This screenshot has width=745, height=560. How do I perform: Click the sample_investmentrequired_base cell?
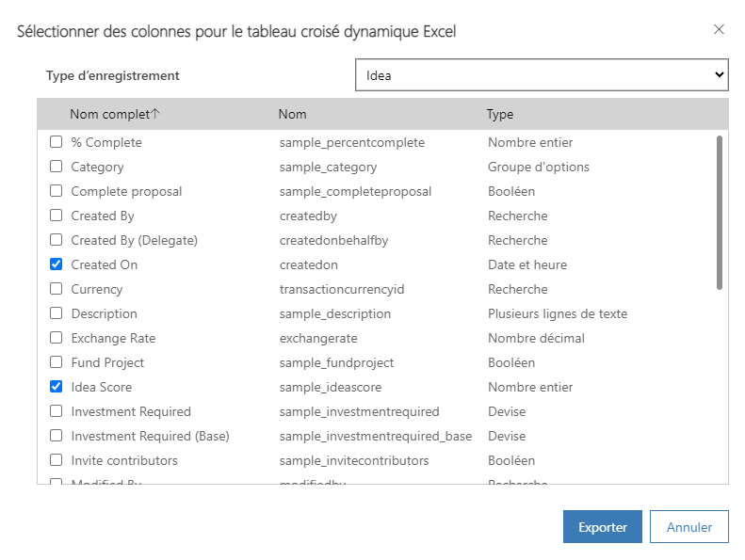click(x=376, y=436)
